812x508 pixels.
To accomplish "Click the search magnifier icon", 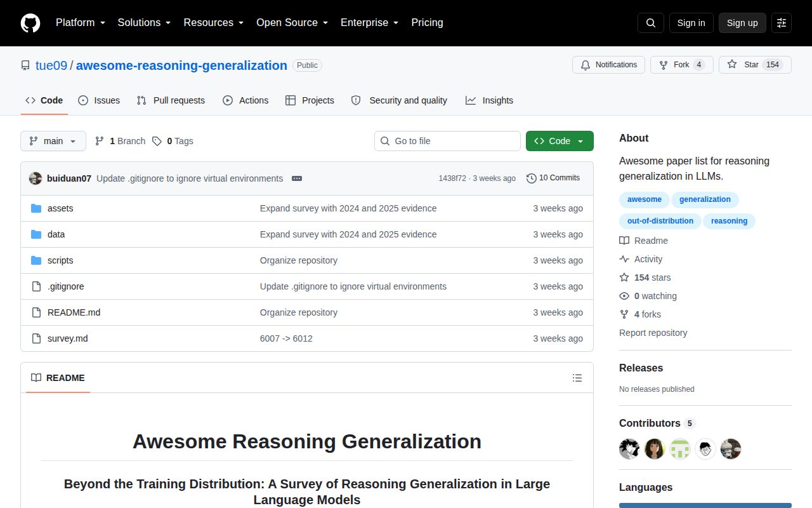I will point(651,23).
